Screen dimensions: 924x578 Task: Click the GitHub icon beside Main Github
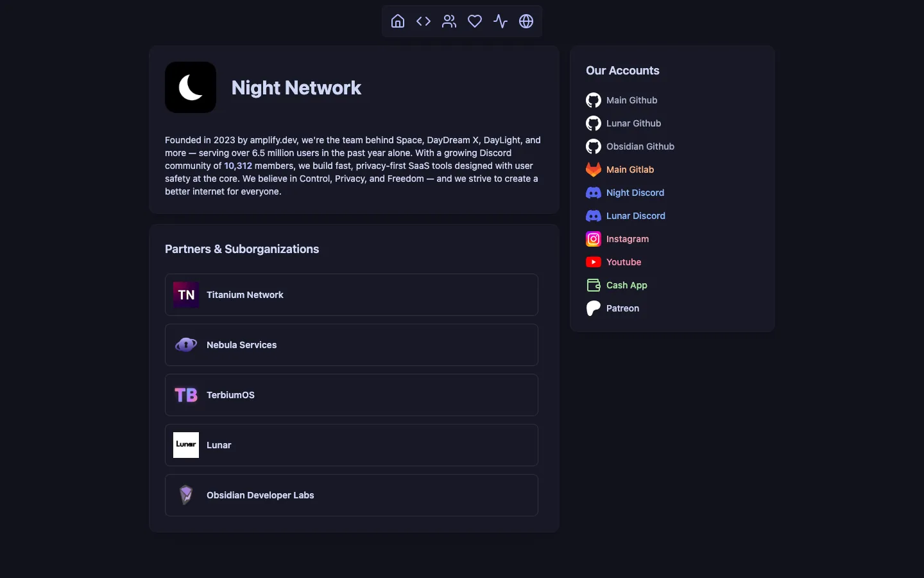(594, 100)
